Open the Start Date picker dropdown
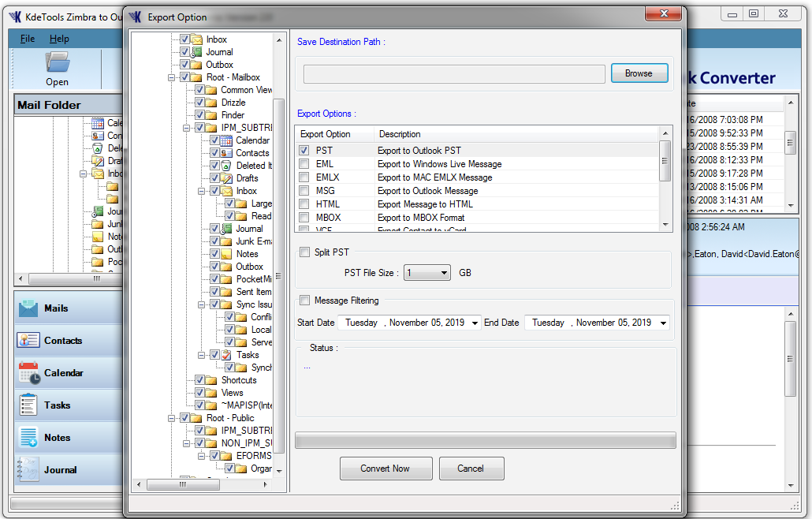The height and width of the screenshot is (519, 812). click(474, 323)
